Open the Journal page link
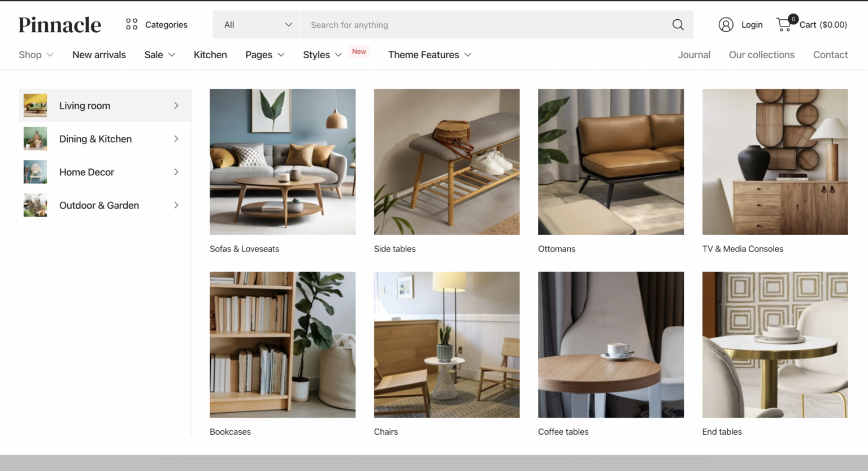The width and height of the screenshot is (868, 471). 694,54
